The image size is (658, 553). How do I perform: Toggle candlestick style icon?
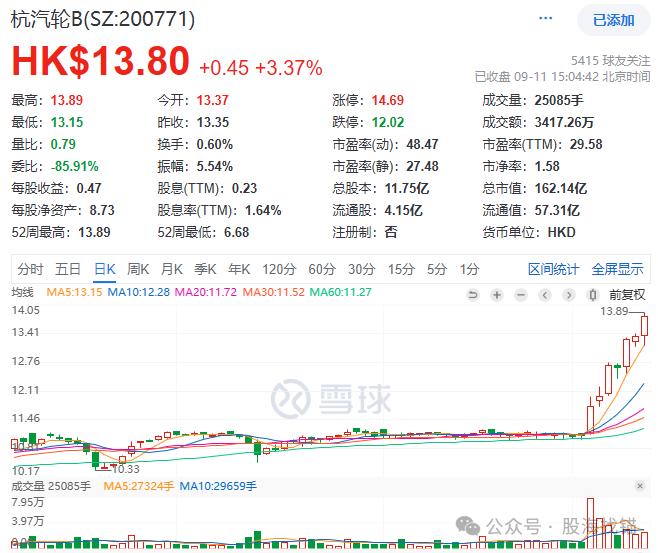(593, 295)
